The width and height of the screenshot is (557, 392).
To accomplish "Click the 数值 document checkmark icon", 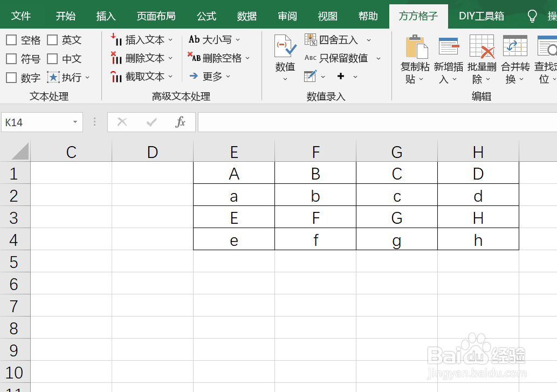I will pos(285,46).
